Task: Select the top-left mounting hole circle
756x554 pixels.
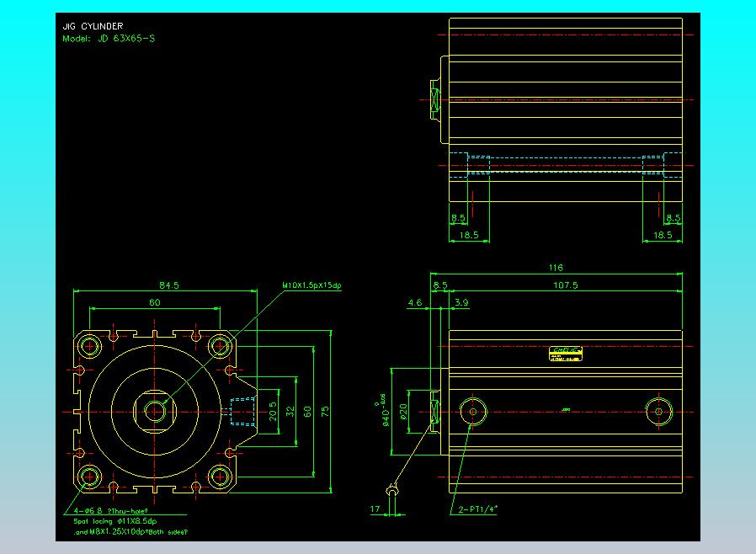Action: [x=88, y=345]
